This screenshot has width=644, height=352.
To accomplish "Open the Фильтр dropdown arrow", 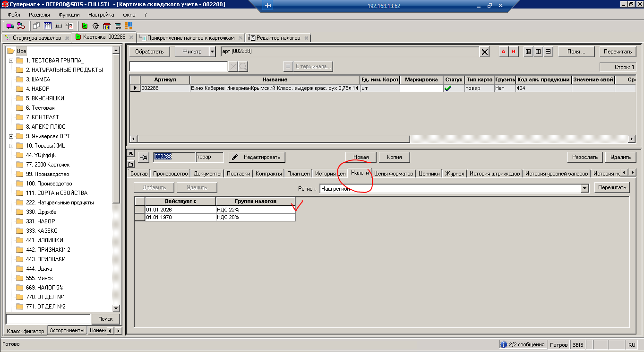I will (212, 52).
